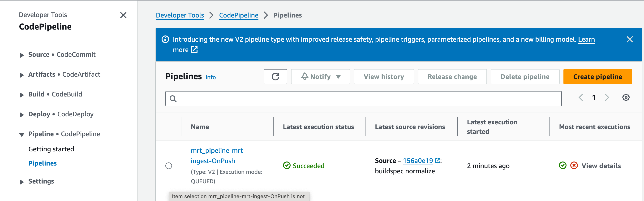This screenshot has height=201, width=644.
Task: Go to next page of pipelines
Action: (607, 97)
